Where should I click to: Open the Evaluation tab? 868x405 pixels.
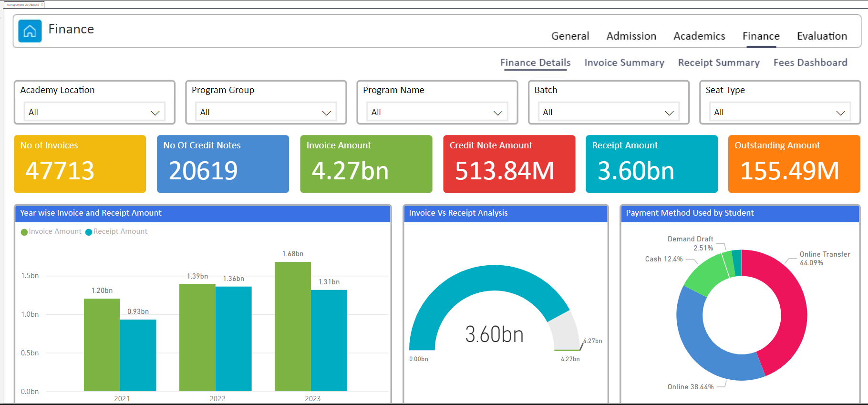(x=822, y=36)
